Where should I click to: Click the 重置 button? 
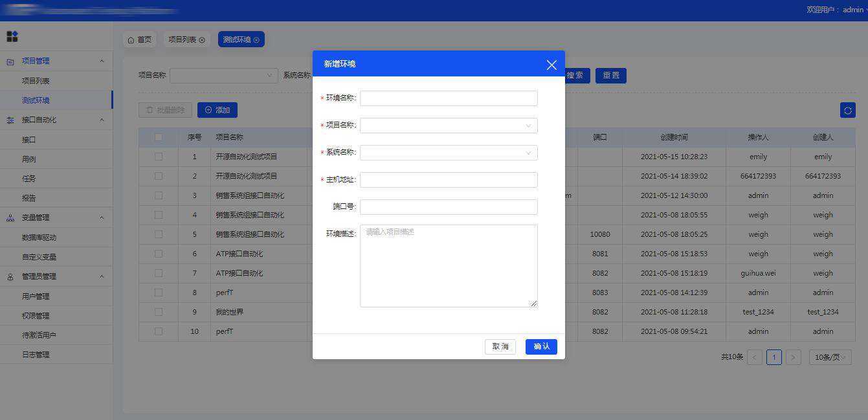(611, 76)
